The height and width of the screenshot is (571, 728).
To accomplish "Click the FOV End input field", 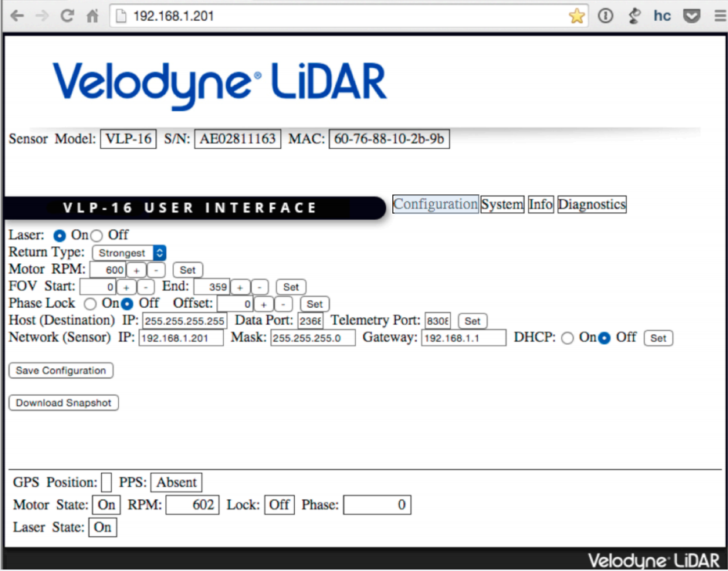I will pyautogui.click(x=212, y=287).
